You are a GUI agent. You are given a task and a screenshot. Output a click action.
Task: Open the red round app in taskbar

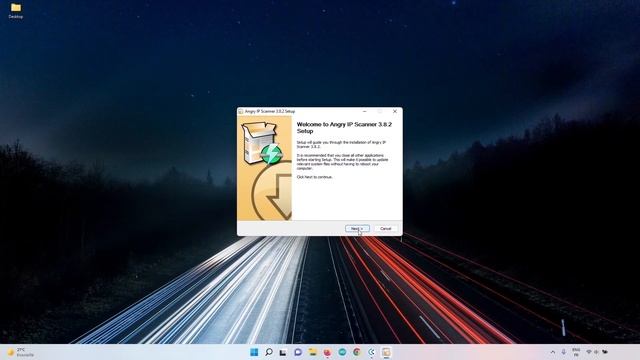point(327,352)
